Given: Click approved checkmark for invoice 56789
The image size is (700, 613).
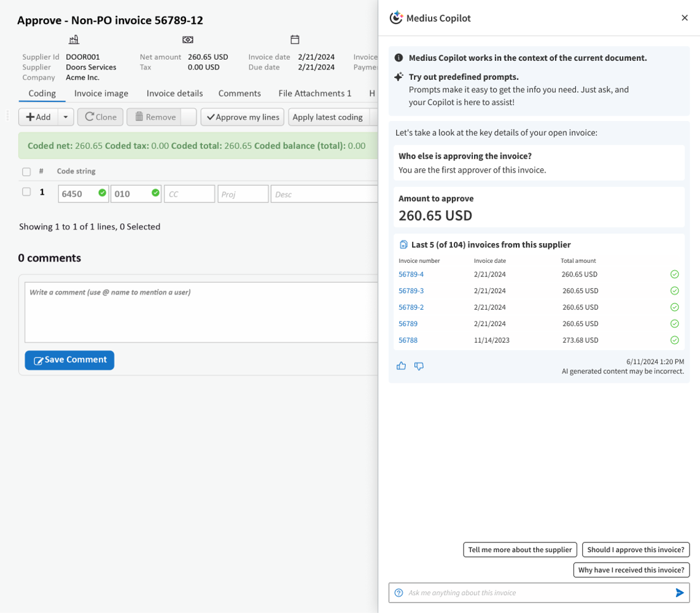Looking at the screenshot, I should [x=675, y=324].
